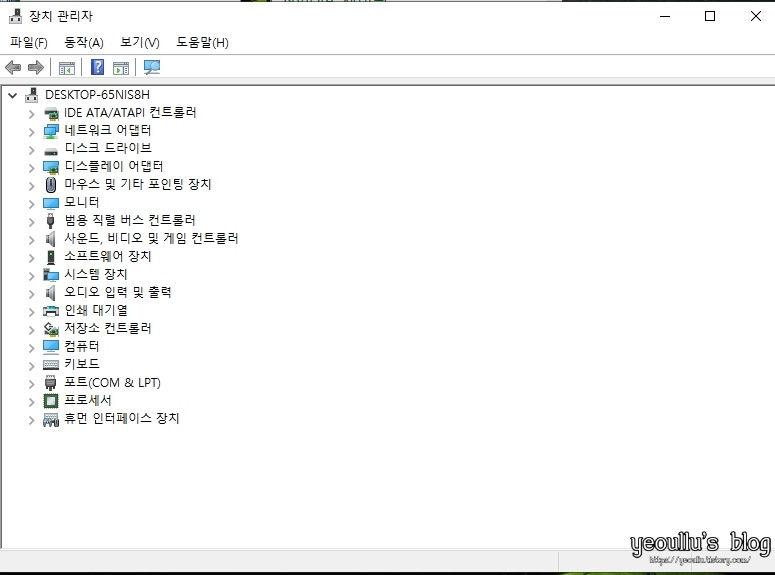Click the 마우스 및 기타 포인팅 장치 icon
This screenshot has width=775, height=575.
pyautogui.click(x=50, y=185)
